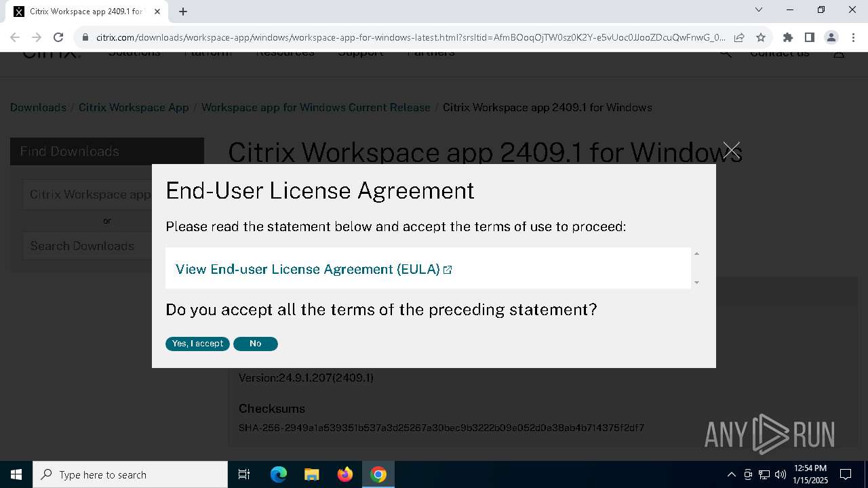Image resolution: width=868 pixels, height=488 pixels.
Task: Click the Search Downloads field
Action: pos(88,246)
